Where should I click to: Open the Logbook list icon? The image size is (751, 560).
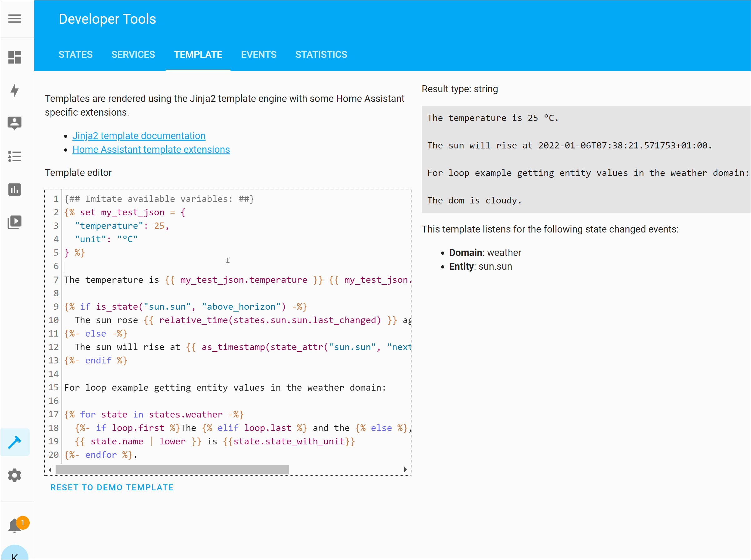click(15, 156)
